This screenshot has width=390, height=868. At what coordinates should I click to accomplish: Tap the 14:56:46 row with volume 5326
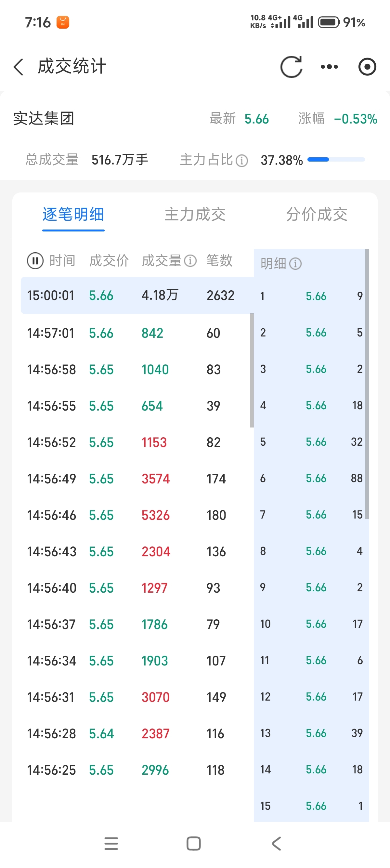(135, 515)
